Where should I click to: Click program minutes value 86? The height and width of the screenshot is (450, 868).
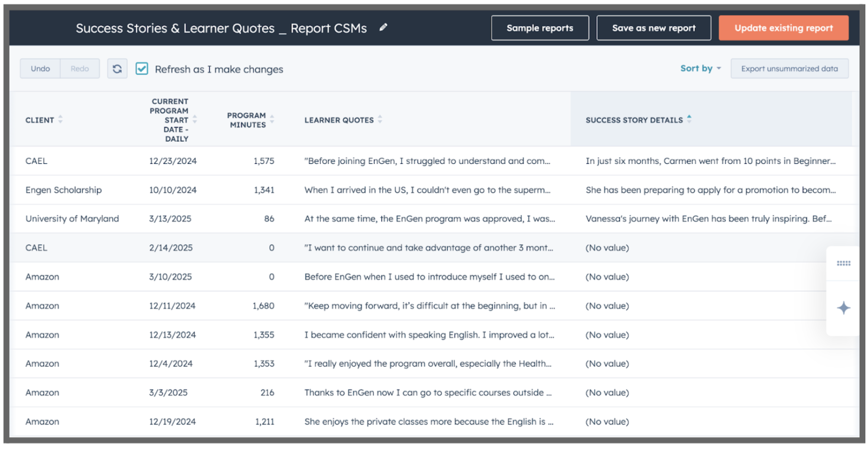tap(269, 219)
